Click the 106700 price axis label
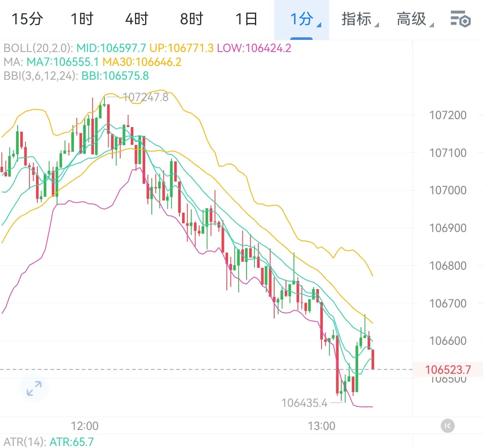 pos(448,304)
